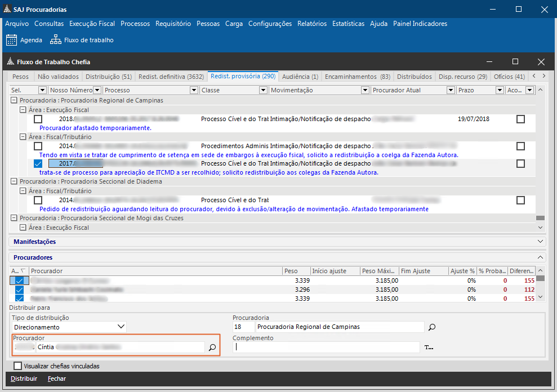
Task: Collapse the Procuradores panel
Action: [540, 257]
